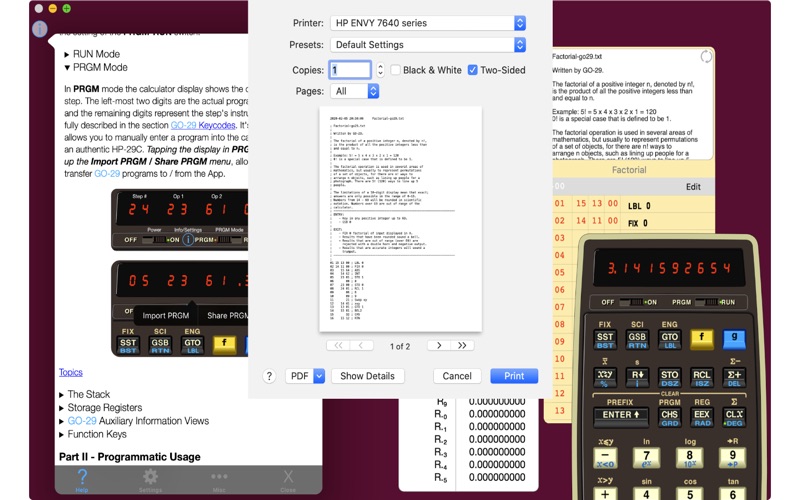Tap the CHS key on the calculator

tap(669, 417)
